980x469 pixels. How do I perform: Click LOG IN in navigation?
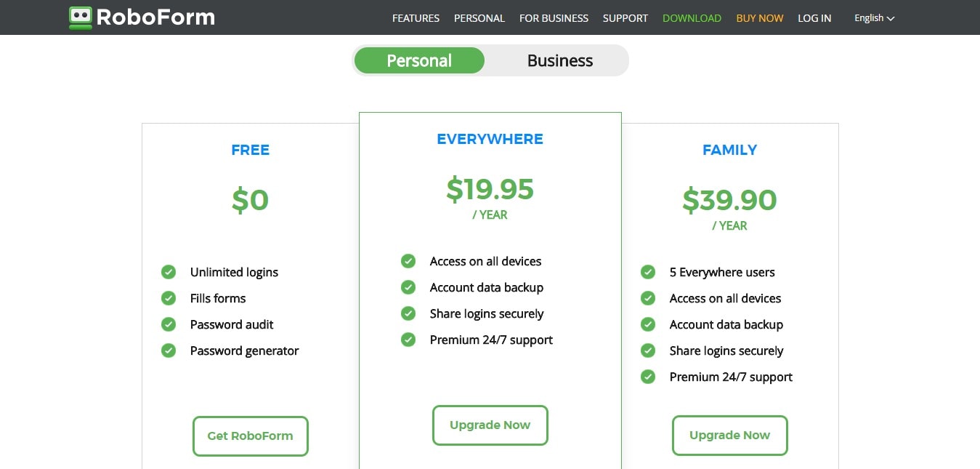(x=814, y=18)
